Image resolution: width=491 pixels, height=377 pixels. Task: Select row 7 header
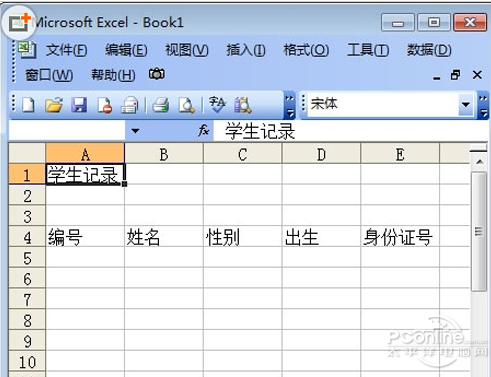(x=27, y=299)
